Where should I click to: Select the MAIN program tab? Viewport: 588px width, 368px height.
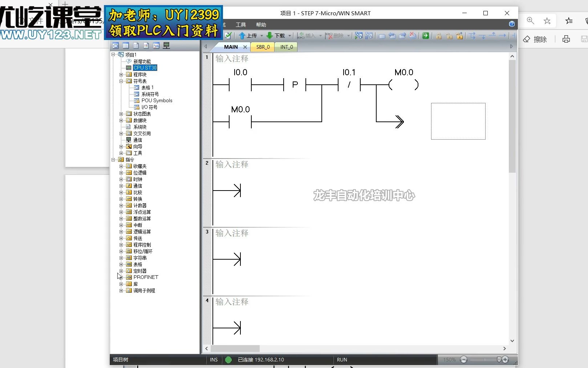pos(231,47)
